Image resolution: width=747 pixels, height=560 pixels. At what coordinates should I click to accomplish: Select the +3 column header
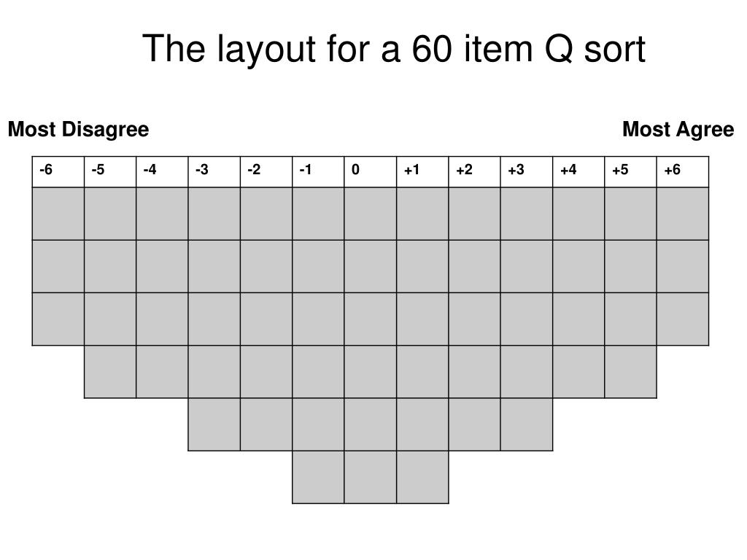coord(527,172)
